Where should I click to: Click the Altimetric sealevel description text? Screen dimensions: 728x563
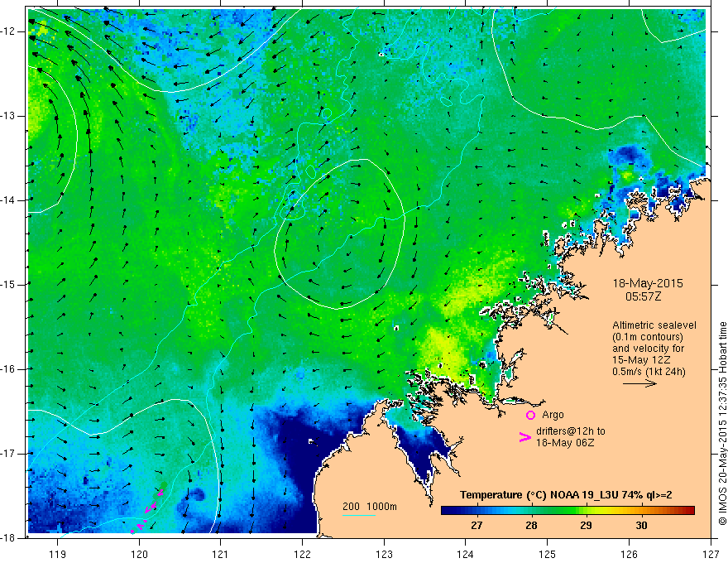click(654, 349)
